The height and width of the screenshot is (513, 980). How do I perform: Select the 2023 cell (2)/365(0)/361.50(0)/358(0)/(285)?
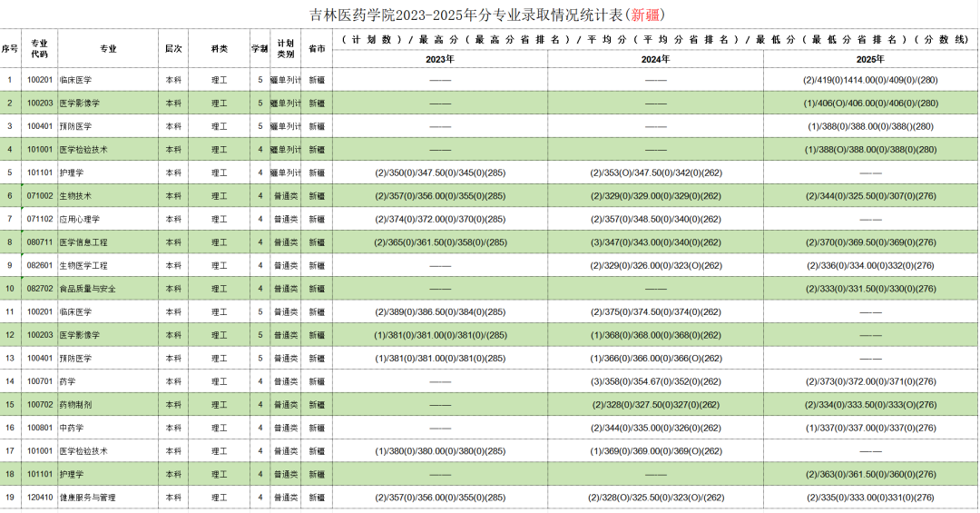pos(440,242)
